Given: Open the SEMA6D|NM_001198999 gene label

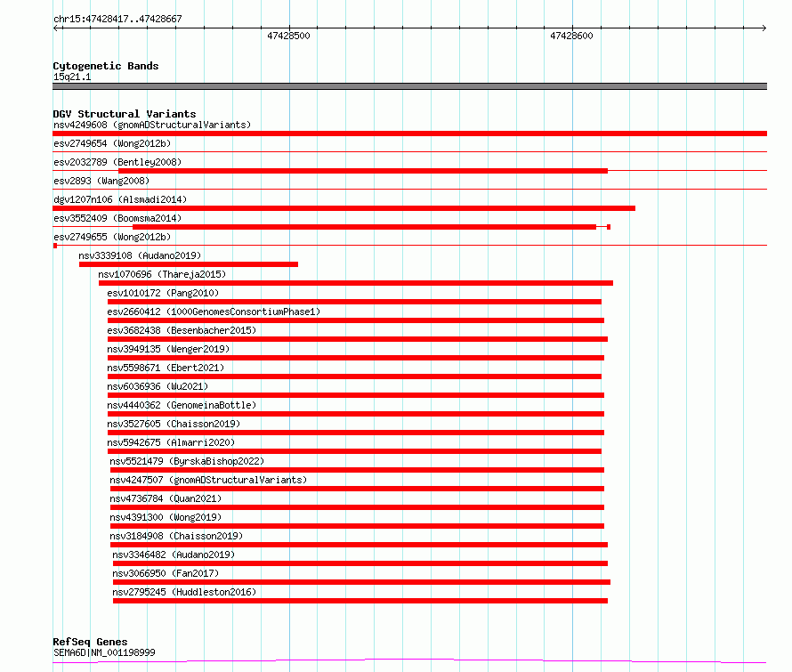Looking at the screenshot, I should 104,652.
